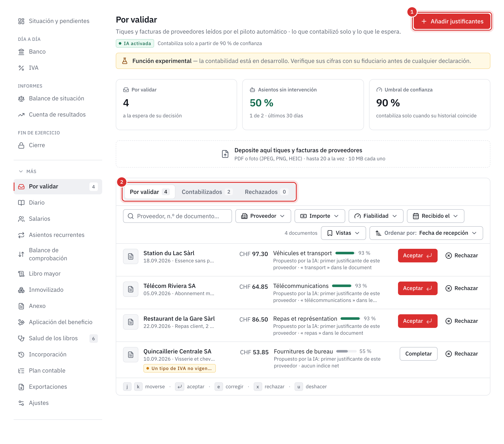Accept the Station du Lac Sàrl document
Image resolution: width=504 pixels, height=444 pixels.
[417, 256]
